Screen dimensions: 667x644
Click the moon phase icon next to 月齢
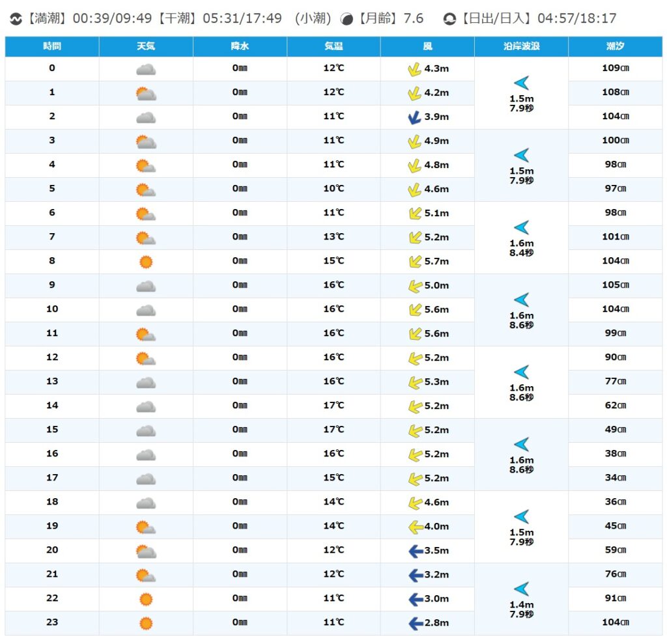[347, 19]
